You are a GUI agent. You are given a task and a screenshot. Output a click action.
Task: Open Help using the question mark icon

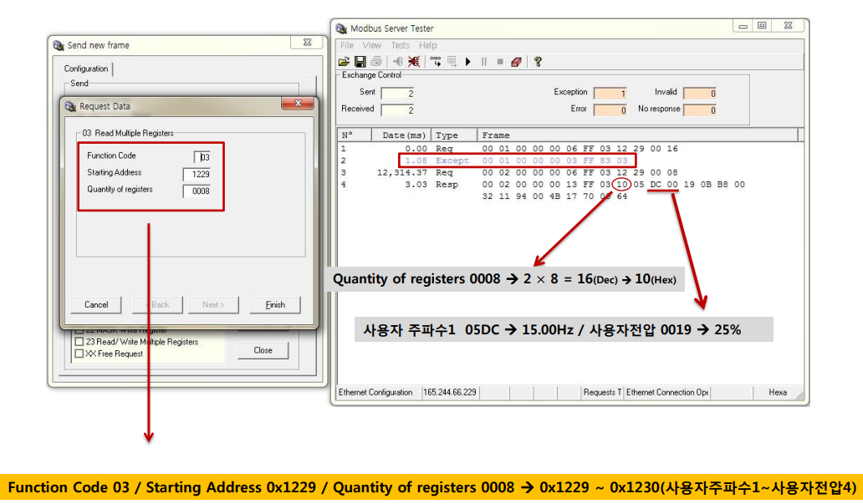536,61
